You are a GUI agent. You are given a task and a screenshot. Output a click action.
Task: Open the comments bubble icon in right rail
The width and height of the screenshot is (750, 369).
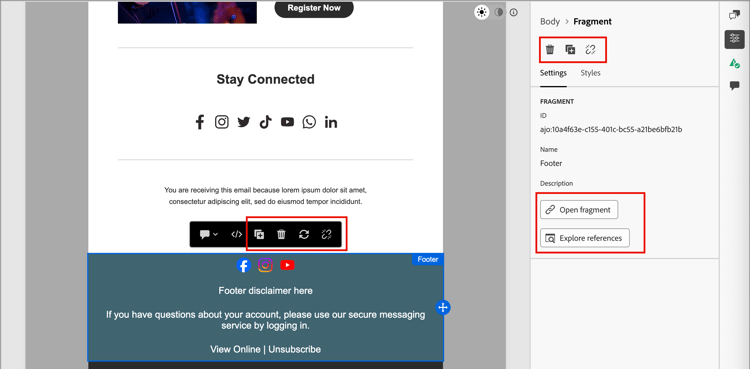(x=734, y=86)
